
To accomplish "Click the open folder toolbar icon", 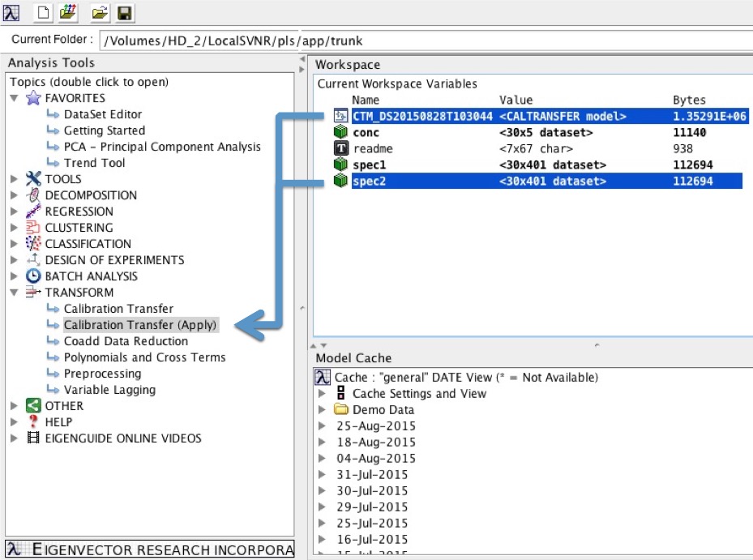I will point(100,11).
